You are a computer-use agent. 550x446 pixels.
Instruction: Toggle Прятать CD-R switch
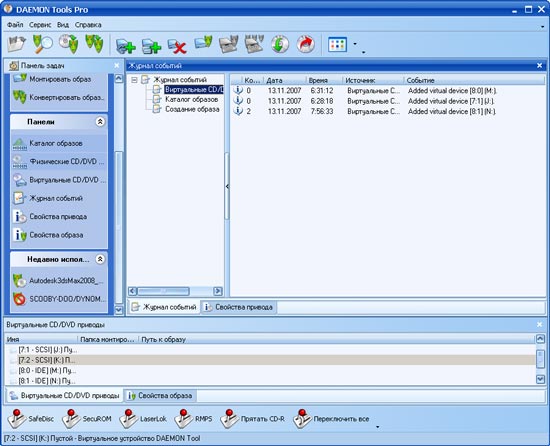(252, 419)
